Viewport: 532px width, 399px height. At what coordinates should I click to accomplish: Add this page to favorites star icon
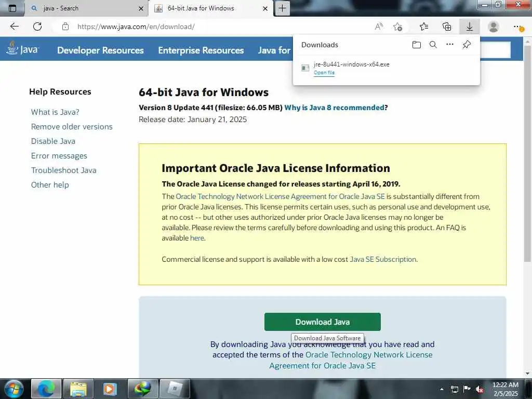(397, 26)
